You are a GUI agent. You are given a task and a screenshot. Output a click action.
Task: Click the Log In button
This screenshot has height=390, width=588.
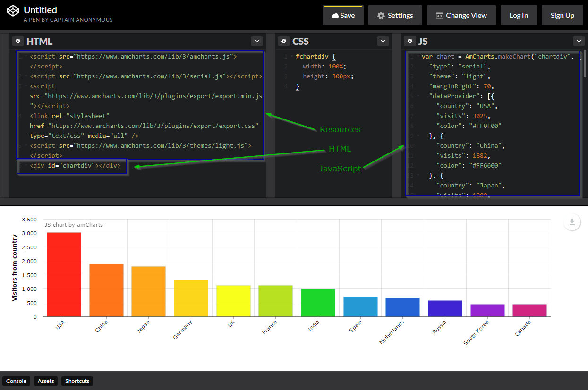[x=519, y=16]
